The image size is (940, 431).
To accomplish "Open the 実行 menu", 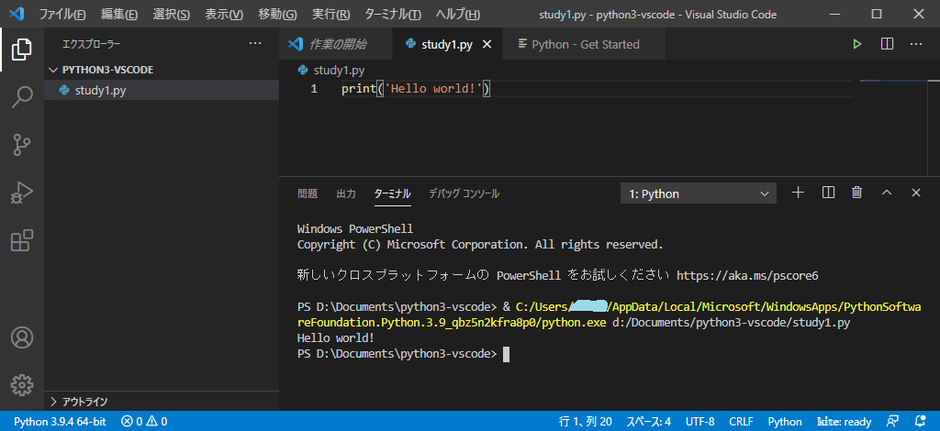I will [x=331, y=14].
